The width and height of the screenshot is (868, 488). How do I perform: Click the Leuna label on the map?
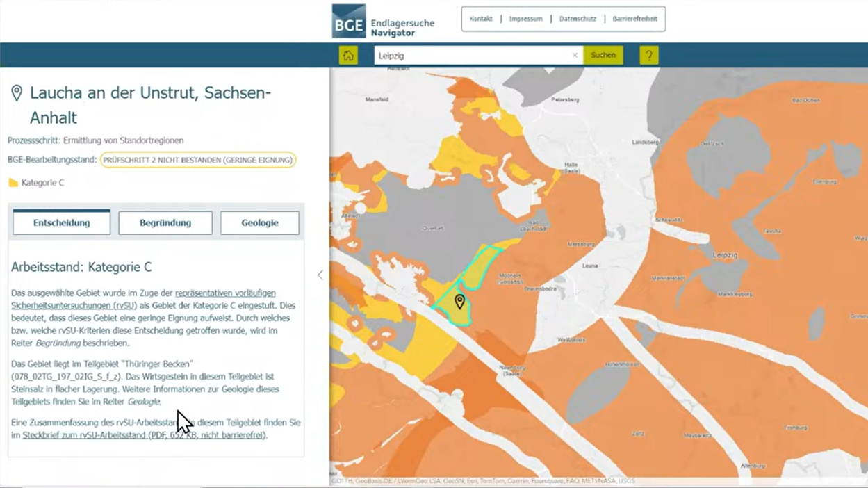590,266
